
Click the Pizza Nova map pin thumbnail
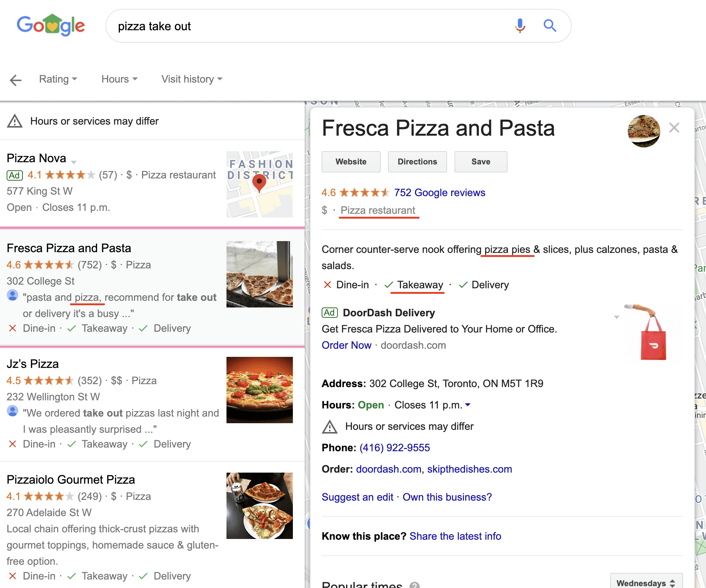259,184
